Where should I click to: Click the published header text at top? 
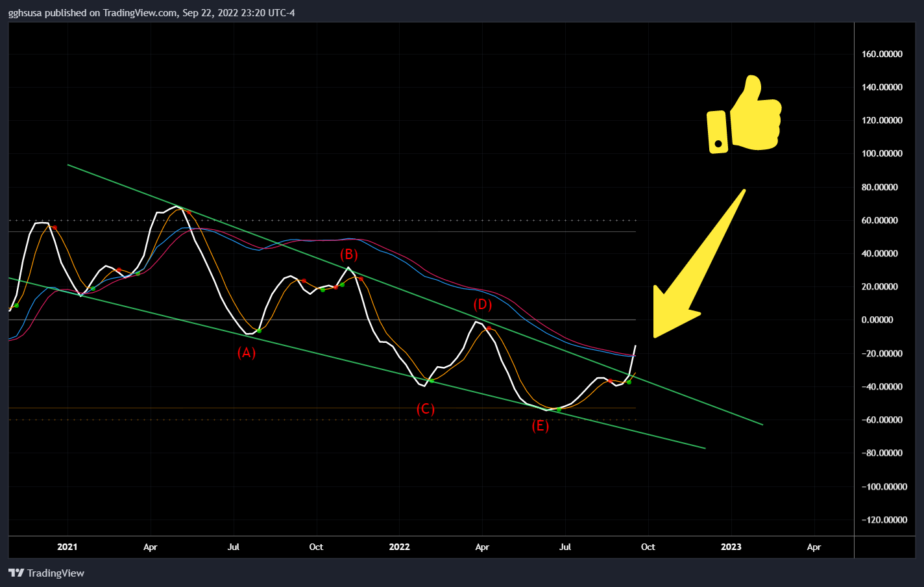coord(152,12)
